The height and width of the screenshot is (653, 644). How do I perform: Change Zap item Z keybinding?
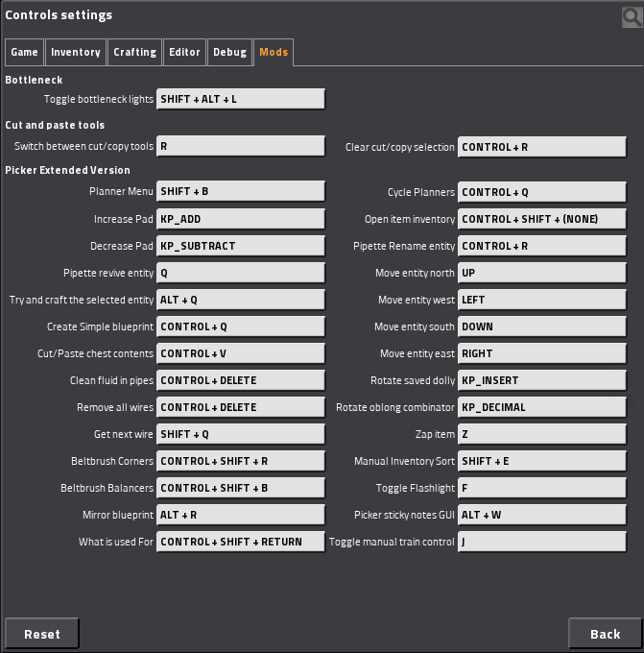(542, 434)
